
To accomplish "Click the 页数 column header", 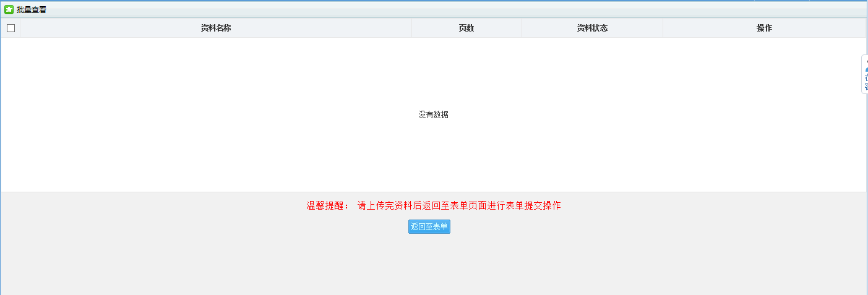I will pos(466,28).
